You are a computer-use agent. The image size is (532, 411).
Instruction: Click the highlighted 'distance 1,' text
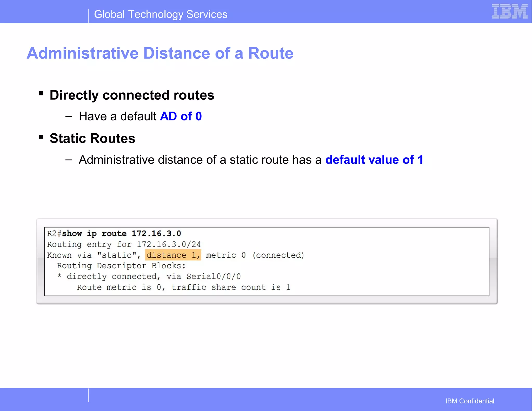click(x=173, y=255)
